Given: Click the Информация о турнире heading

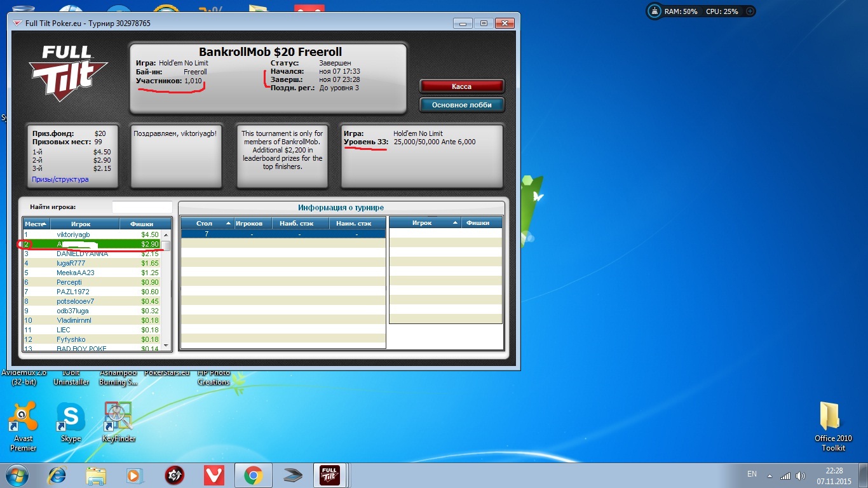Looking at the screenshot, I should (341, 208).
